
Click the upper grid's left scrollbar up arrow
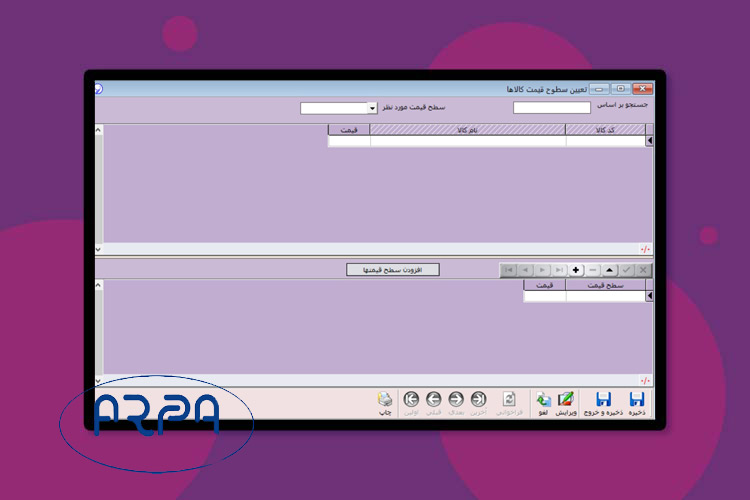tap(98, 129)
